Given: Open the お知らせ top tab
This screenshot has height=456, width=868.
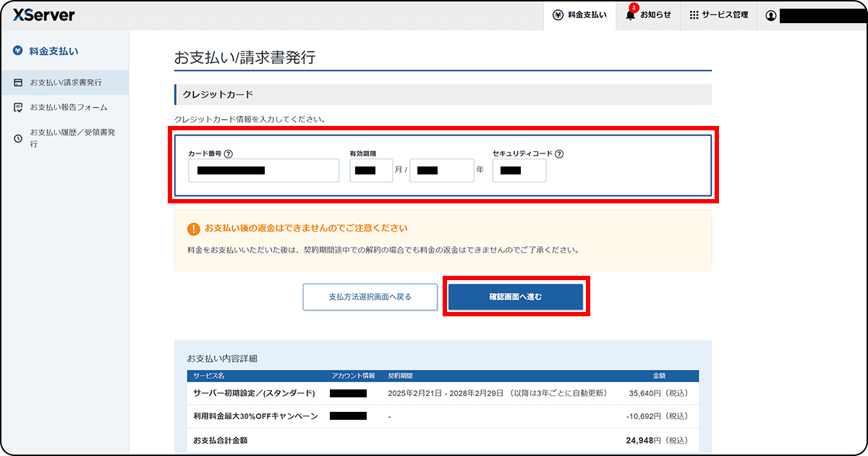Looking at the screenshot, I should pos(648,15).
